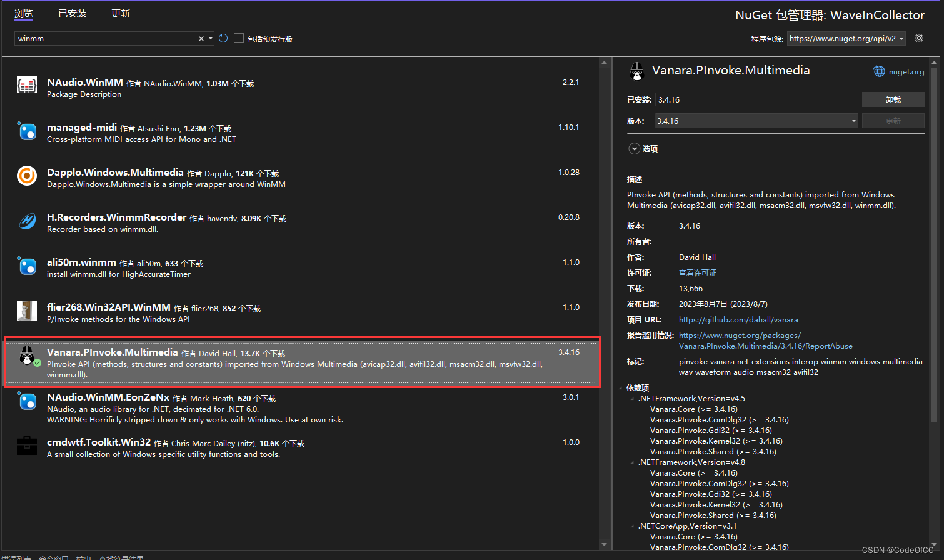Image resolution: width=944 pixels, height=560 pixels.
Task: Click the installed version 3.4.16 field
Action: [x=756, y=99]
